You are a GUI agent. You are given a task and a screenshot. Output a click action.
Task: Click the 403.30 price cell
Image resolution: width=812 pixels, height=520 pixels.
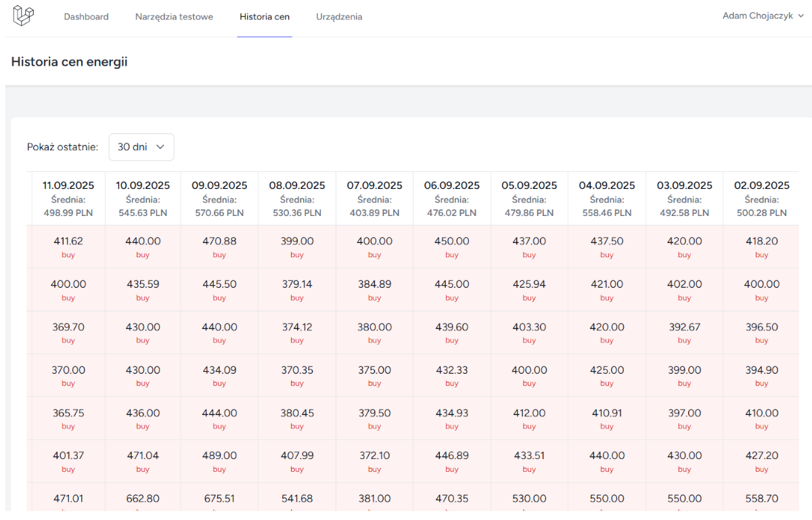(x=529, y=332)
